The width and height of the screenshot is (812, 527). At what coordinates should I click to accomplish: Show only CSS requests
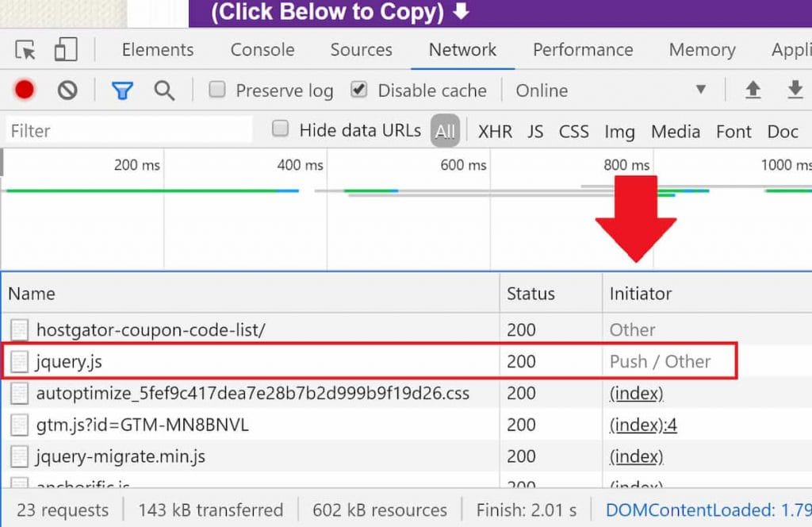pyautogui.click(x=573, y=131)
